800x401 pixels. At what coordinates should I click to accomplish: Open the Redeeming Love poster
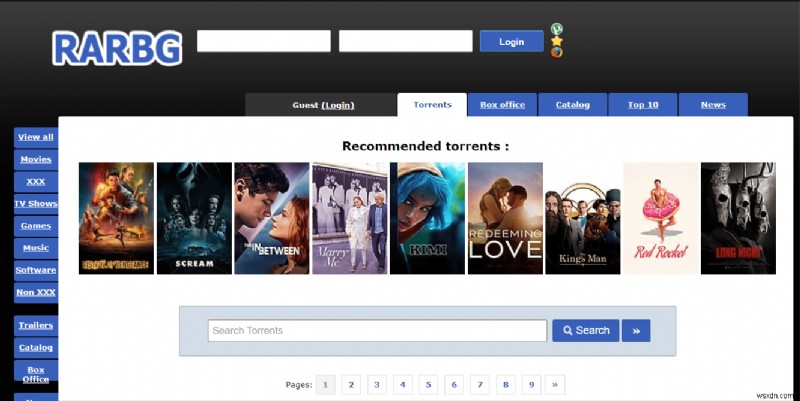pyautogui.click(x=505, y=218)
